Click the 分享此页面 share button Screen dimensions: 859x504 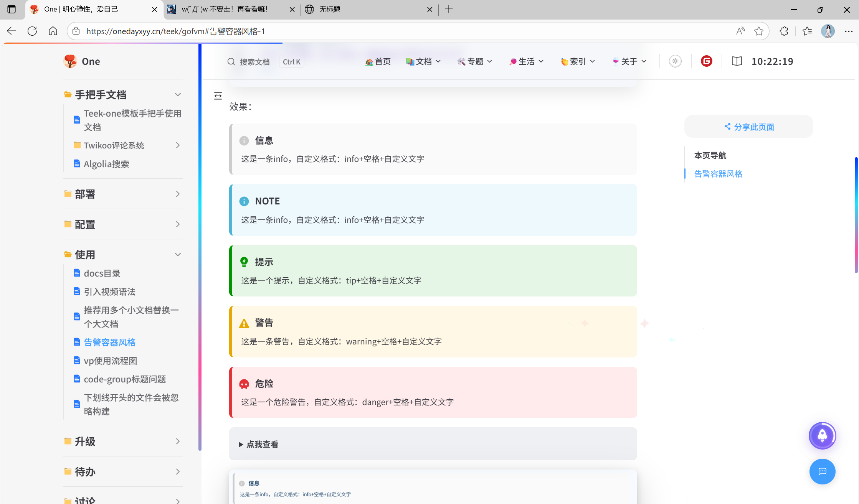click(x=748, y=127)
